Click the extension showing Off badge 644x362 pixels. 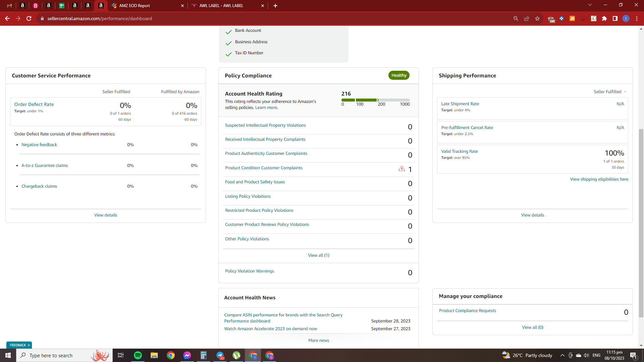[551, 19]
